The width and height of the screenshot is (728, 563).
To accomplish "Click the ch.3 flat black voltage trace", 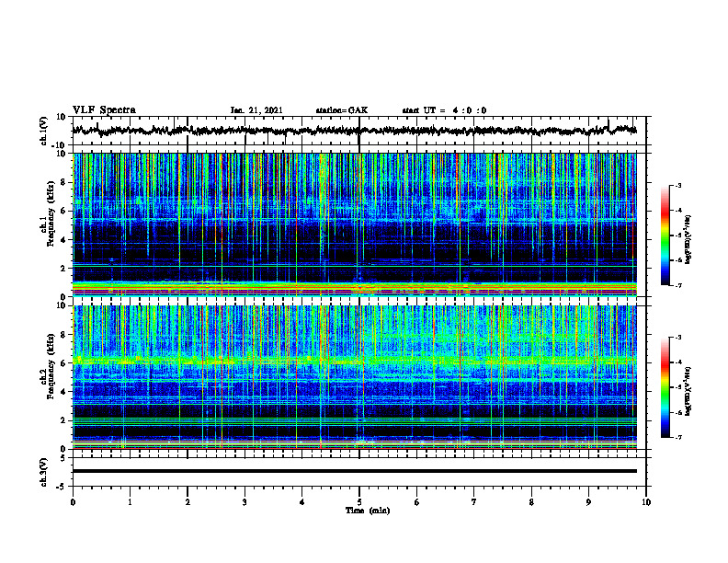I will [x=355, y=471].
